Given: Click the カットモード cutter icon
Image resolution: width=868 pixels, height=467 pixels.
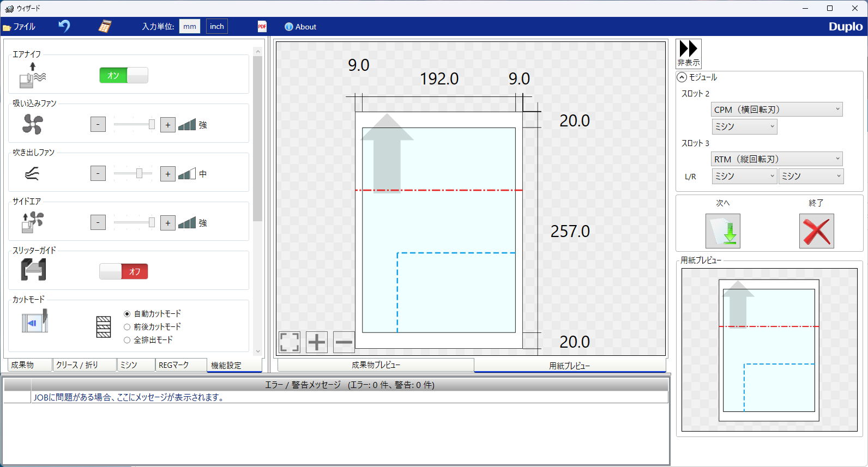Looking at the screenshot, I should (35, 321).
